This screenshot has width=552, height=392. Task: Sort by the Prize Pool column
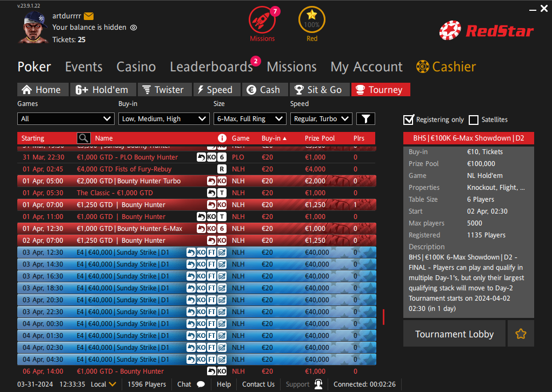tap(320, 138)
